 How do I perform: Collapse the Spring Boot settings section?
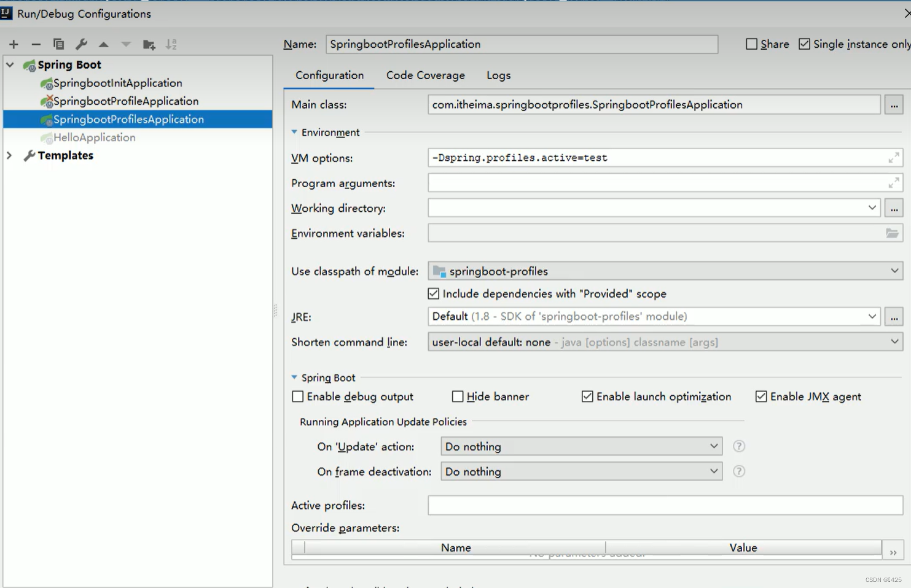click(294, 377)
